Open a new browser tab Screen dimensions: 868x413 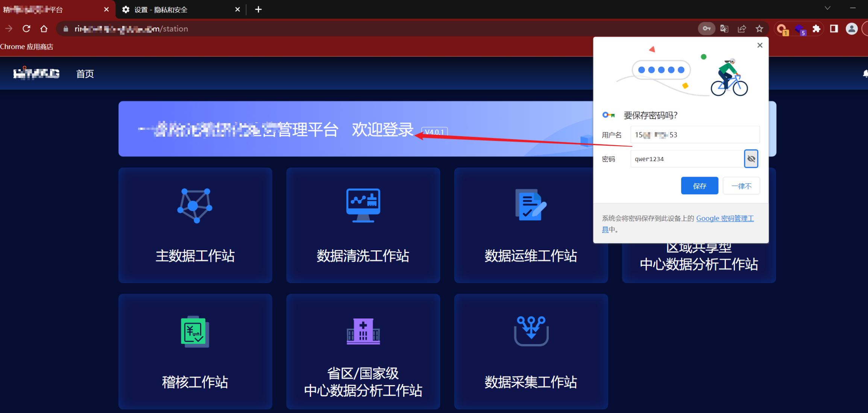[x=258, y=10]
